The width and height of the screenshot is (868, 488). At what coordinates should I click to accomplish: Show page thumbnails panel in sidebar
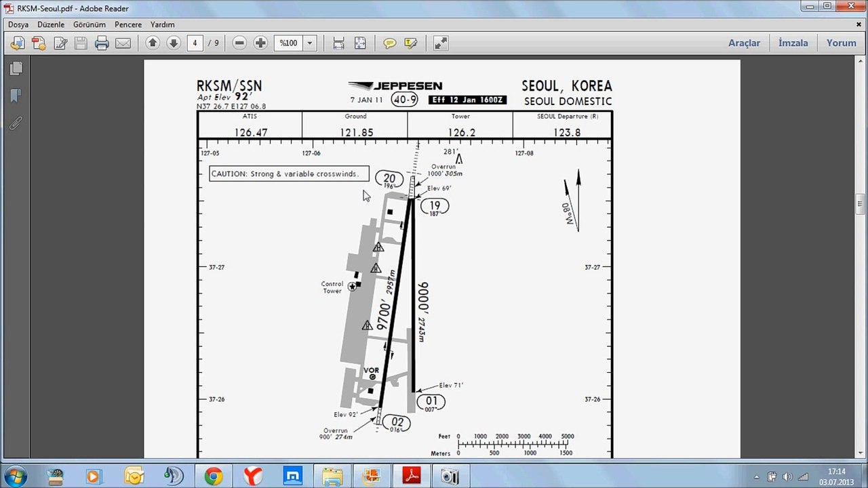tap(16, 68)
